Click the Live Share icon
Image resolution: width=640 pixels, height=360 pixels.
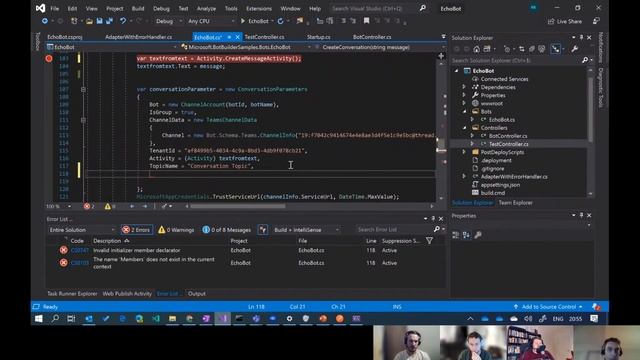551,21
